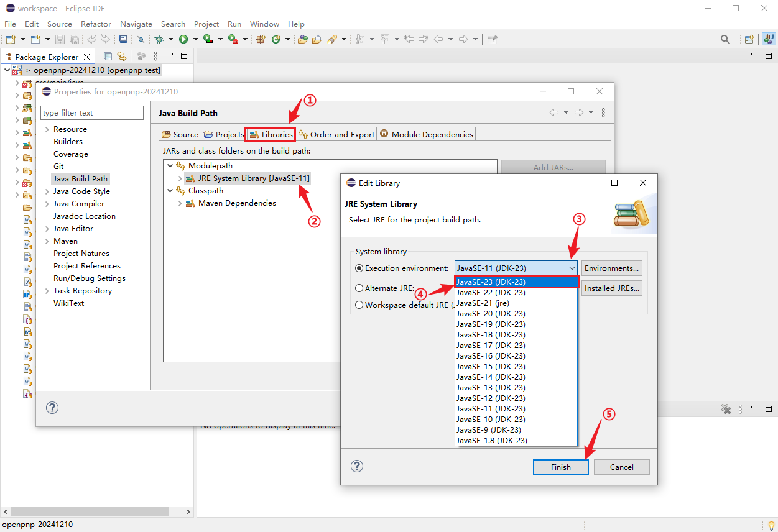Choose JavaSE-23 (JDK-23) from the list
This screenshot has width=778, height=532.
pos(491,282)
